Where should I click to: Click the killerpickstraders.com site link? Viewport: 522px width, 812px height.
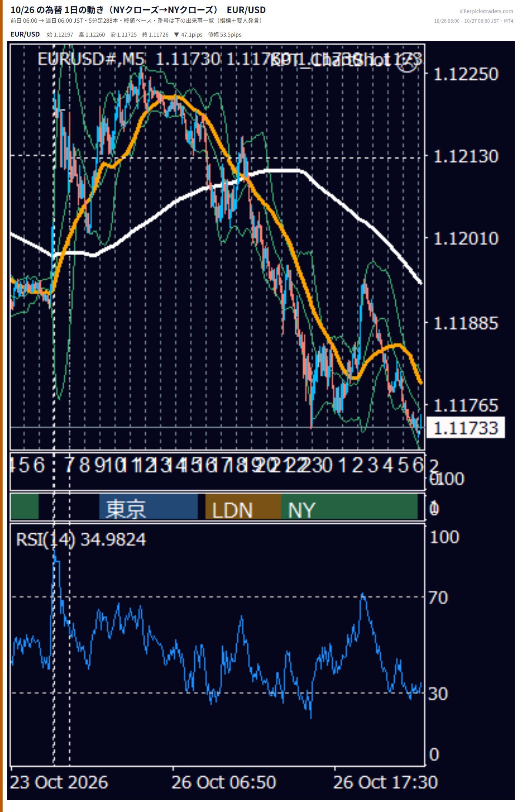tap(486, 11)
